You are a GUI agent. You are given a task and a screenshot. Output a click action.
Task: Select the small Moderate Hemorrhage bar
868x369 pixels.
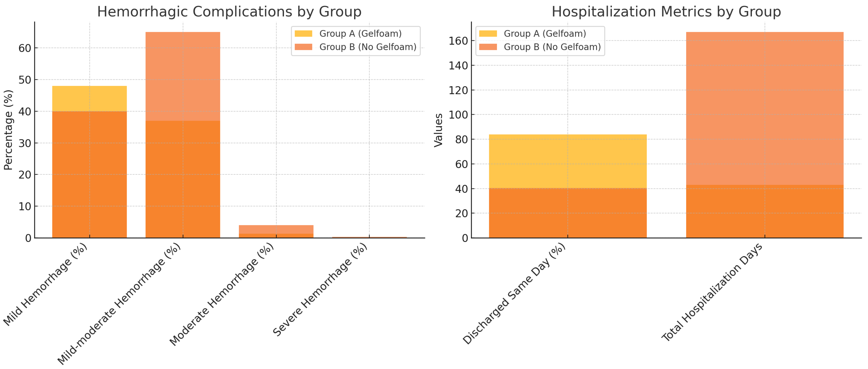tap(276, 232)
